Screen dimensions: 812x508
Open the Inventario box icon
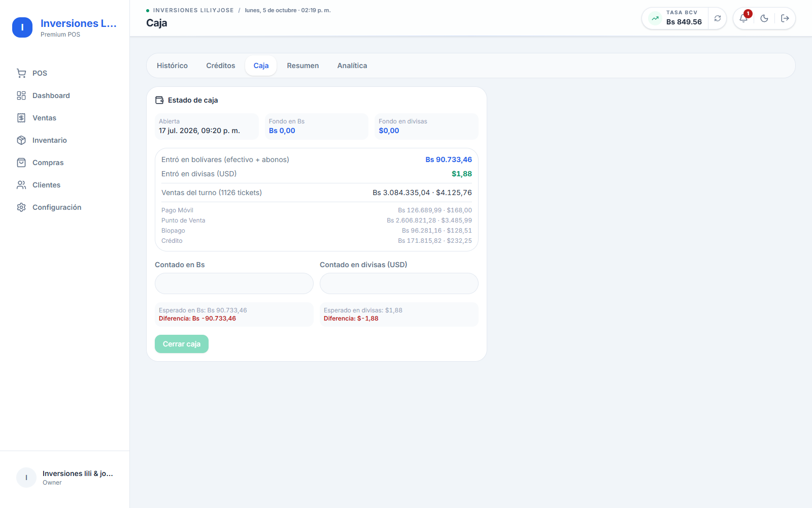[21, 140]
